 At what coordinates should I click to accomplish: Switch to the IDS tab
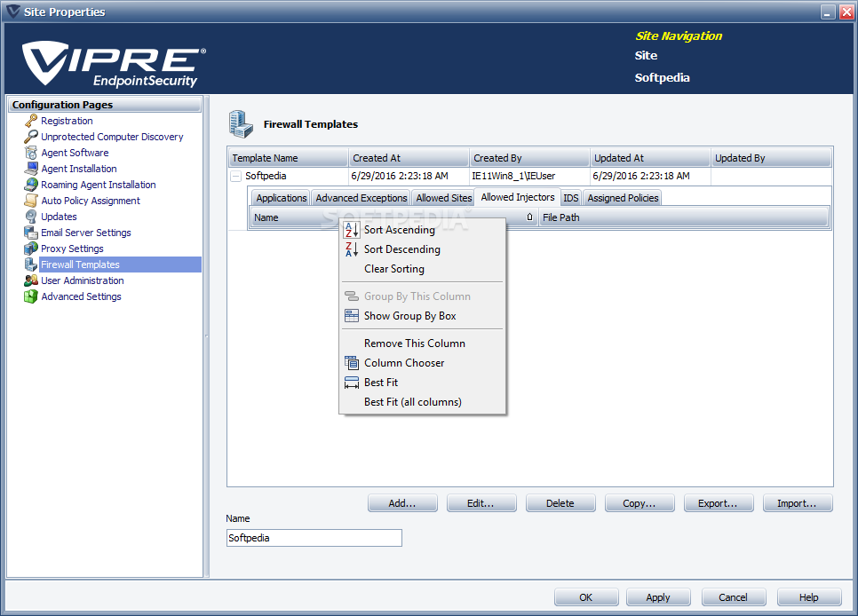[x=571, y=198]
